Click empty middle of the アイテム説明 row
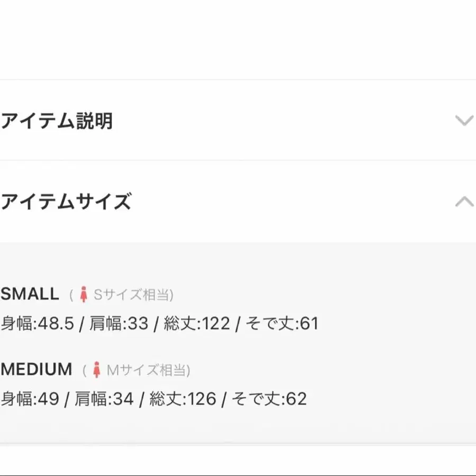 280,121
